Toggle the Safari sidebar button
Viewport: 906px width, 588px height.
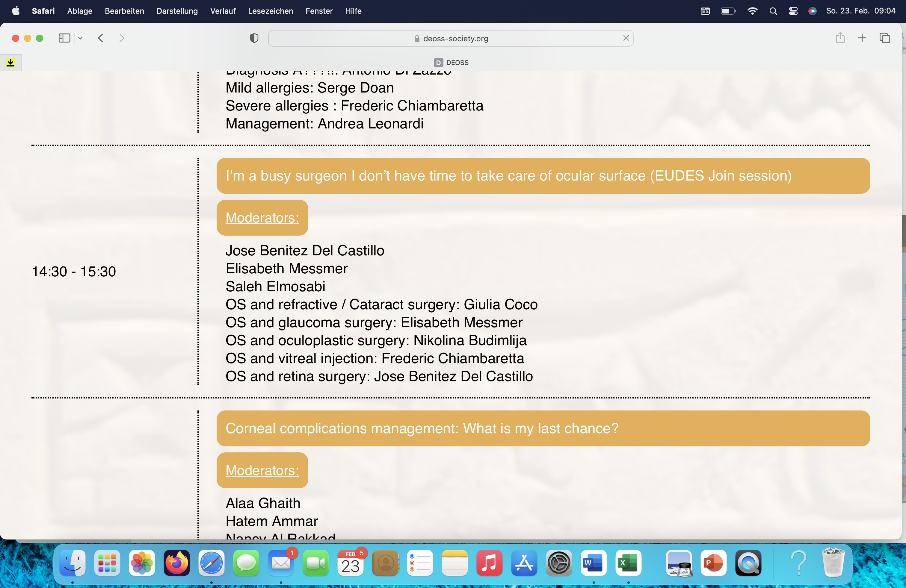click(64, 38)
